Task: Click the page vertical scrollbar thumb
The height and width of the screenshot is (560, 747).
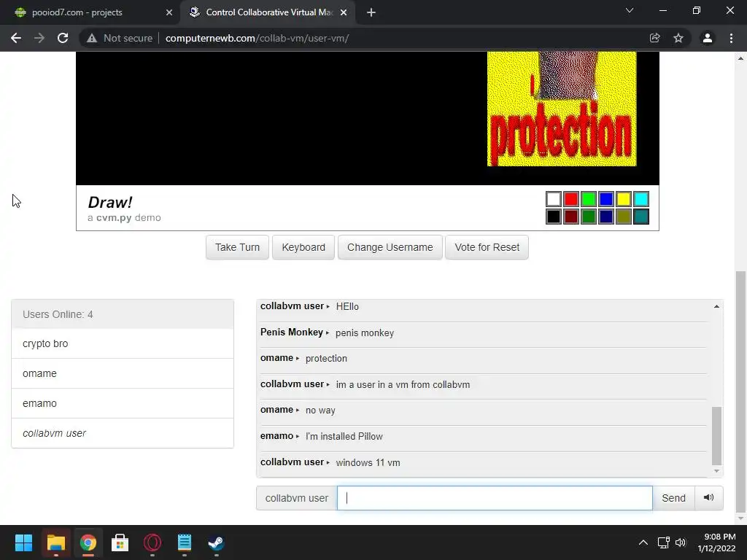Action: click(x=740, y=391)
